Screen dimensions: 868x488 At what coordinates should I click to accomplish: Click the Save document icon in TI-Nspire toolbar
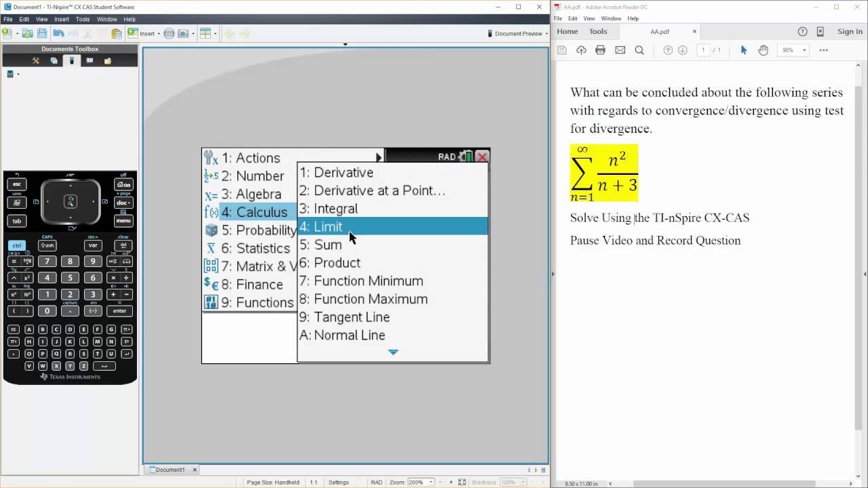[x=42, y=33]
